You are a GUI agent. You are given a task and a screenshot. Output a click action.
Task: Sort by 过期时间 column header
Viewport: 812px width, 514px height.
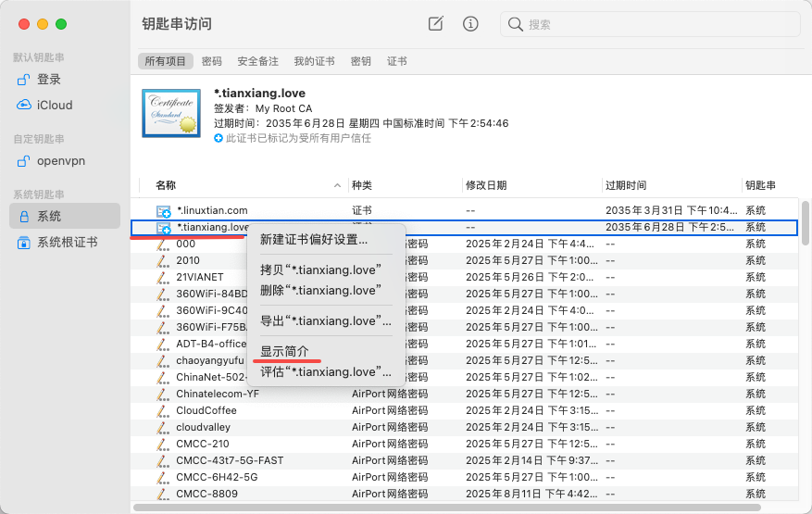click(626, 185)
